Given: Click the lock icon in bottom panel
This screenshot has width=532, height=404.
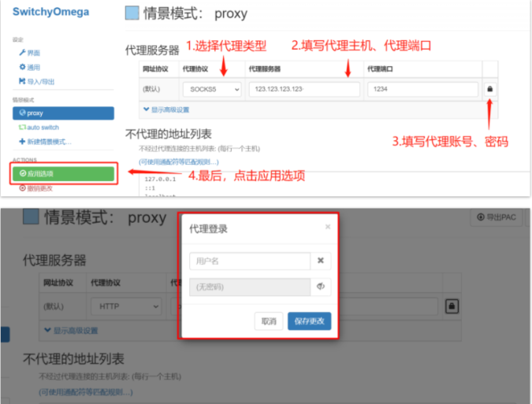Looking at the screenshot, I should pyautogui.click(x=452, y=306).
